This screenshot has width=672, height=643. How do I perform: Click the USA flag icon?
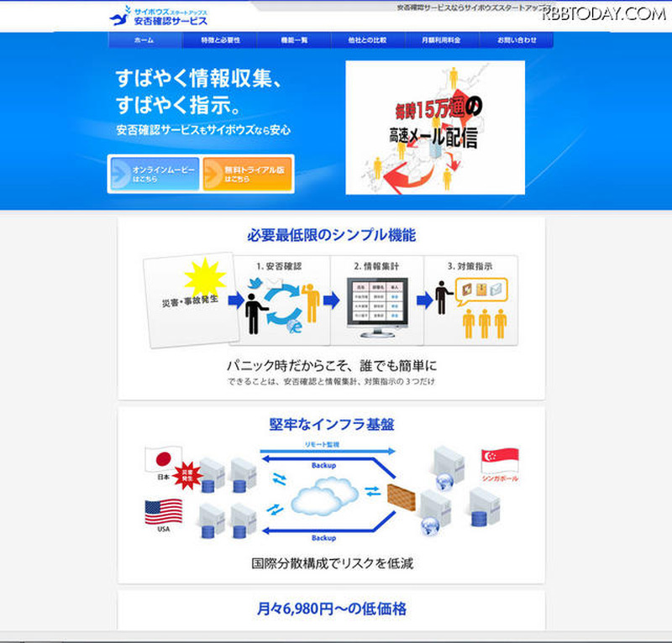tap(163, 511)
